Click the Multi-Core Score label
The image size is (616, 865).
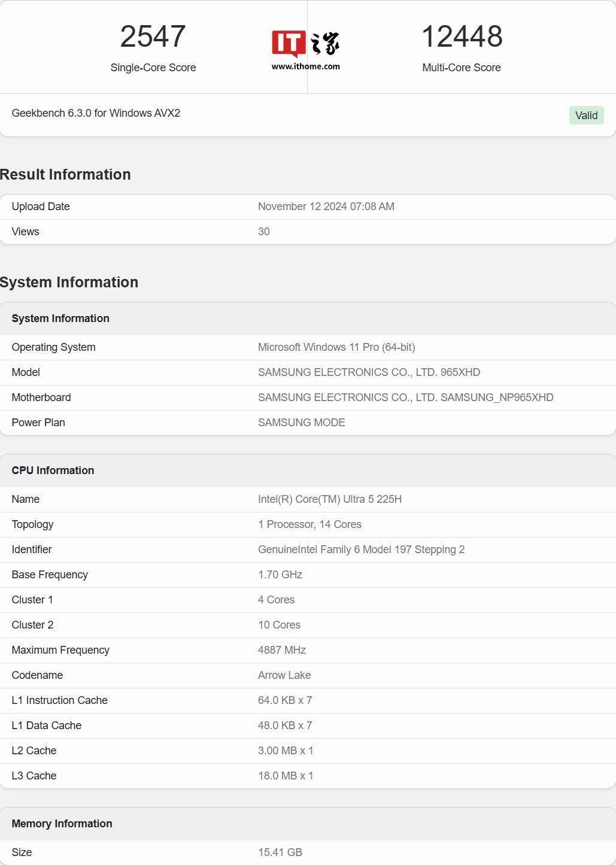(x=461, y=68)
